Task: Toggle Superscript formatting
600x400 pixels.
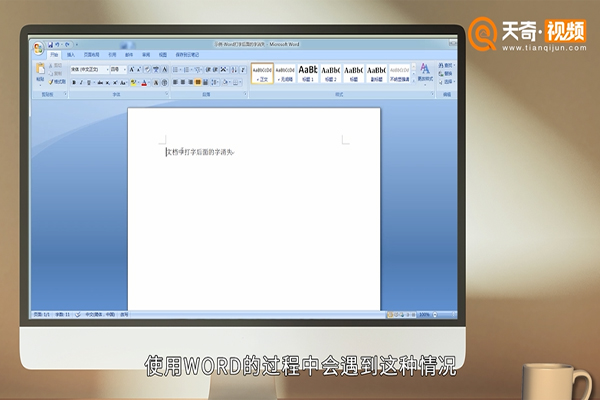Action: point(115,83)
